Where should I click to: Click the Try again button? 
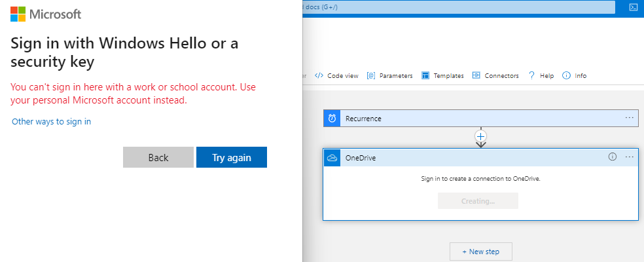click(232, 157)
